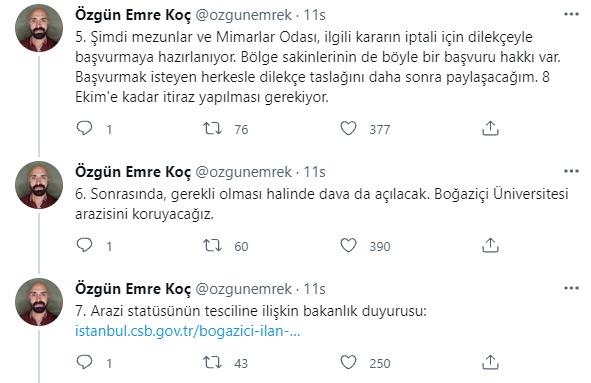The width and height of the screenshot is (591, 383).
Task: Retweet the tweet with 43 retweets
Action: [x=213, y=362]
